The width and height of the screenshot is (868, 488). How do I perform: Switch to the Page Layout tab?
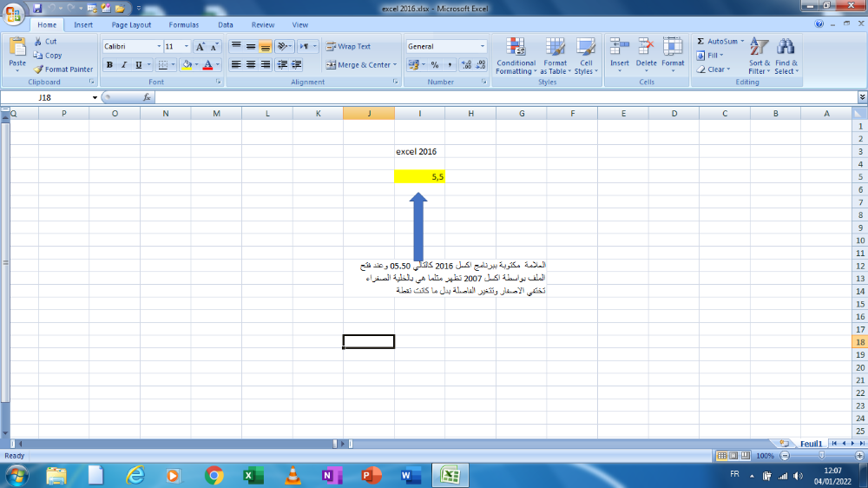pos(131,25)
